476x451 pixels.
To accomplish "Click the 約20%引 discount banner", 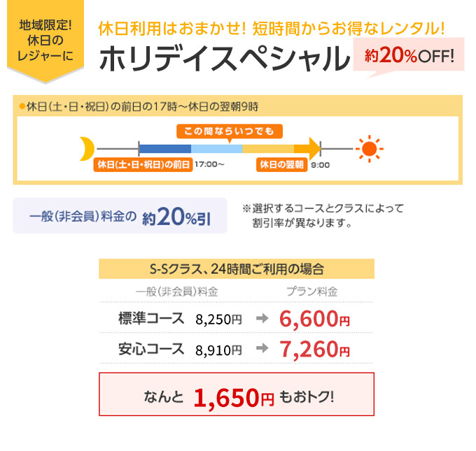I will [x=120, y=215].
